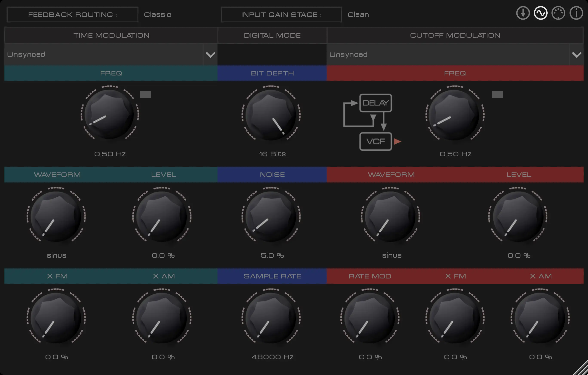Click the download arrow icon at top right
588x375 pixels.
tap(523, 13)
